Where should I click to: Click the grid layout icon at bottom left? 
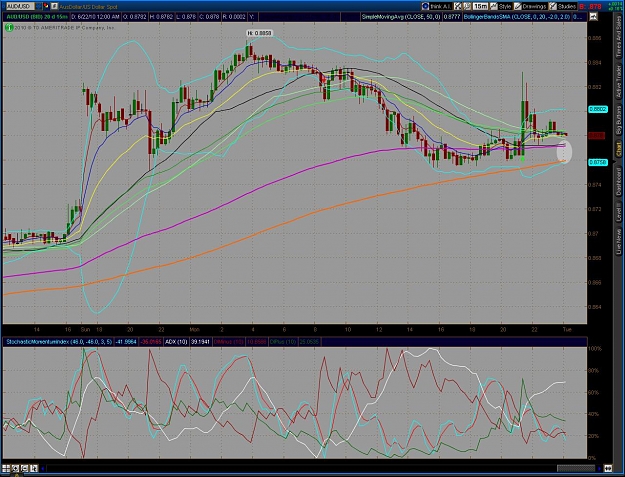tap(6, 468)
